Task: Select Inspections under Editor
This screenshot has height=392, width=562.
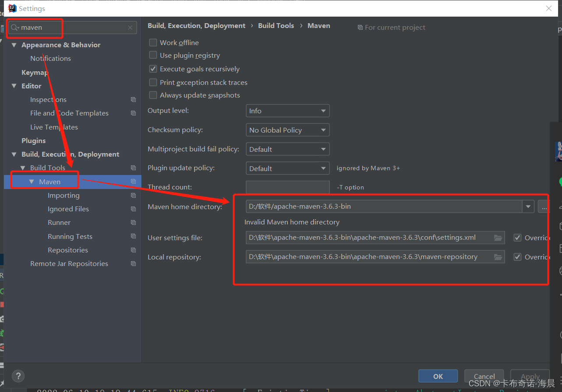Action: click(48, 99)
